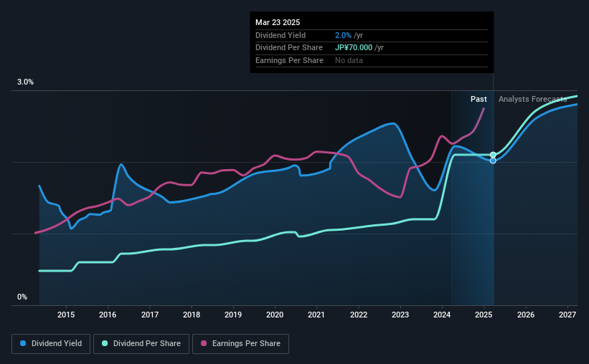
Task: Toggle the Dividend Per Share legend button
Action: 141,344
